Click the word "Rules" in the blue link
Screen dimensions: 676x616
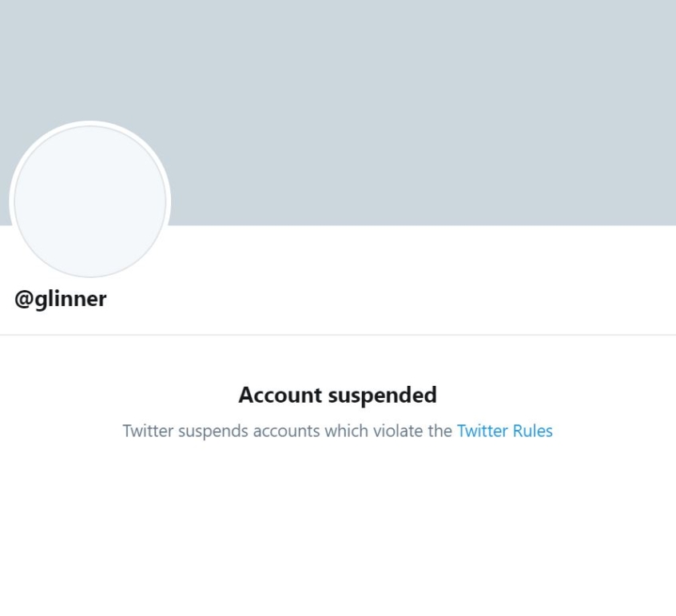pyautogui.click(x=532, y=431)
